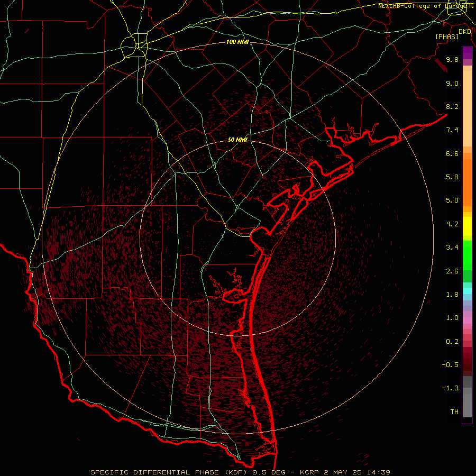
Task: Click the [PHAS] legend heading
Action: 447,36
